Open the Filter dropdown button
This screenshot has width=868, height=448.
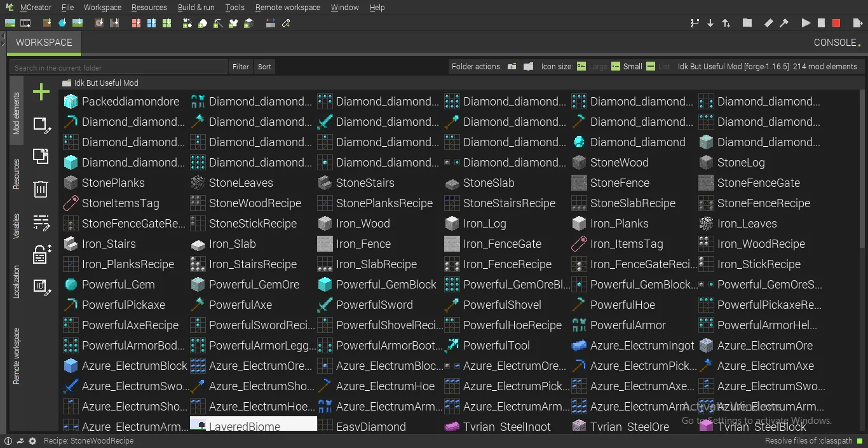[241, 67]
